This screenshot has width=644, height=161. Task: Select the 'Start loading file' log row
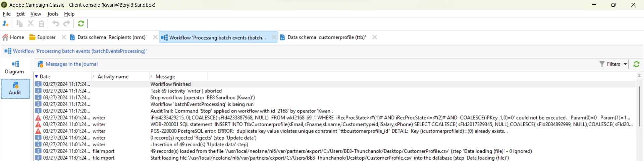(335, 158)
